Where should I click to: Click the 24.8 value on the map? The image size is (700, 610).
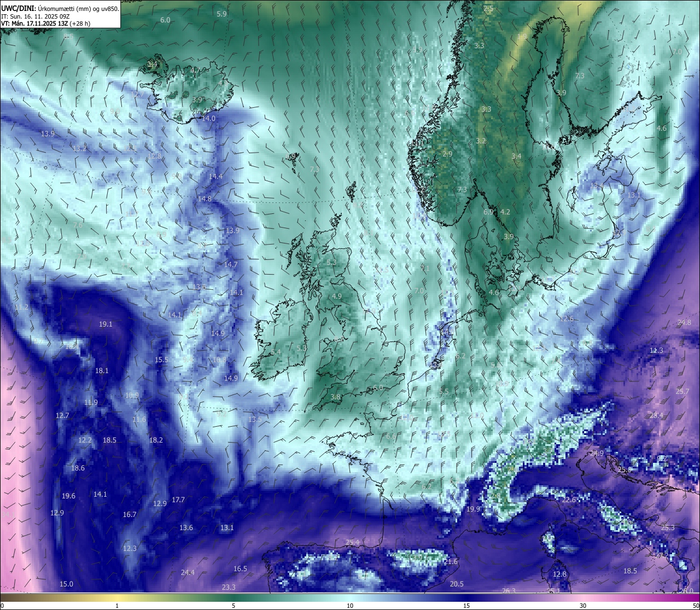point(684,322)
